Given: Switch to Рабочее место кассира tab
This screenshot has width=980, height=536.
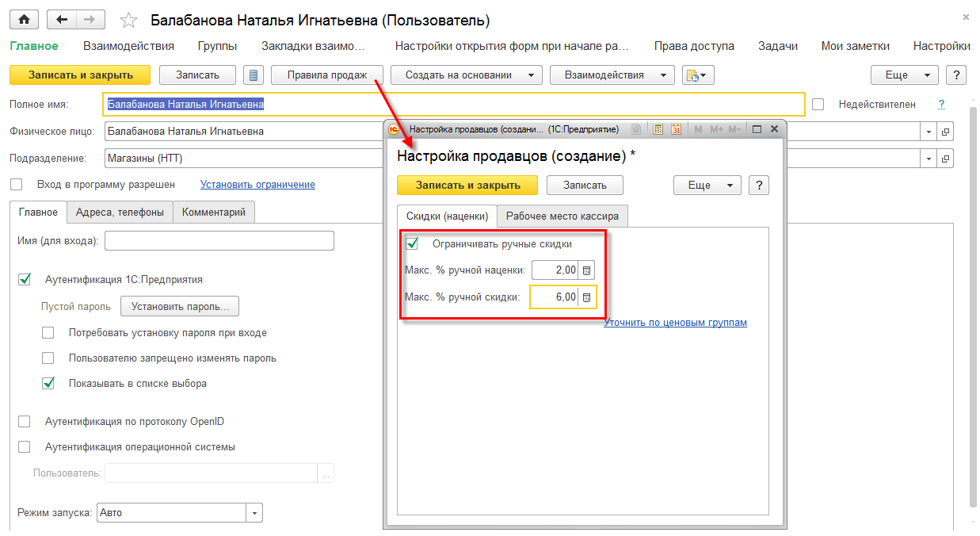Looking at the screenshot, I should 562,216.
